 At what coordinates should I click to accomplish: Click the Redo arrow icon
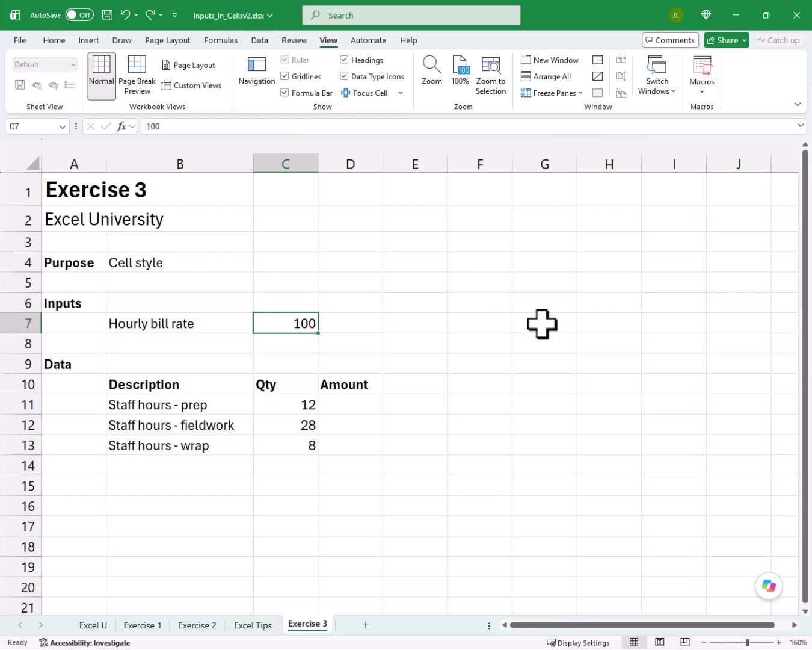(x=150, y=15)
